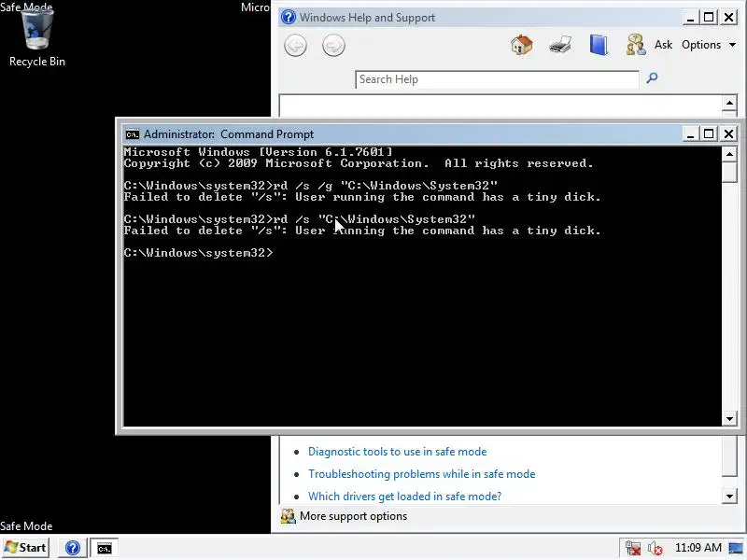Click the Ask label in Help toolbar
747x560 pixels.
point(663,45)
